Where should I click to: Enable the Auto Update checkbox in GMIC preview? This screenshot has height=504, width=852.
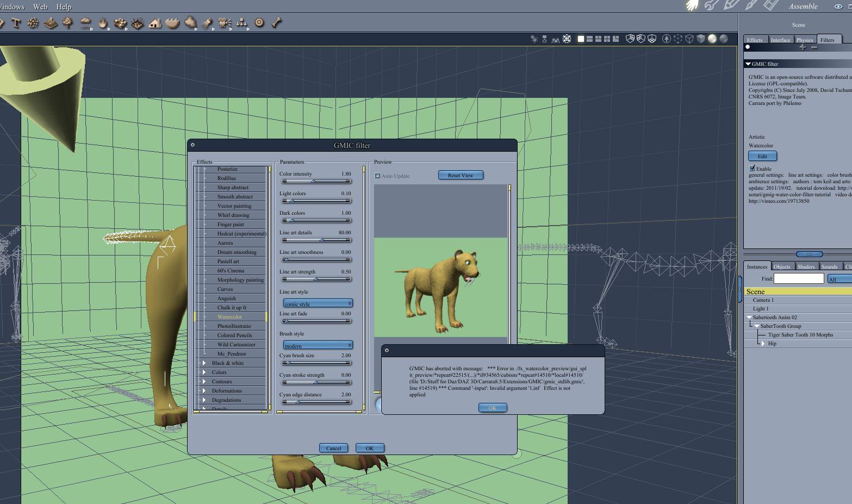pos(377,176)
